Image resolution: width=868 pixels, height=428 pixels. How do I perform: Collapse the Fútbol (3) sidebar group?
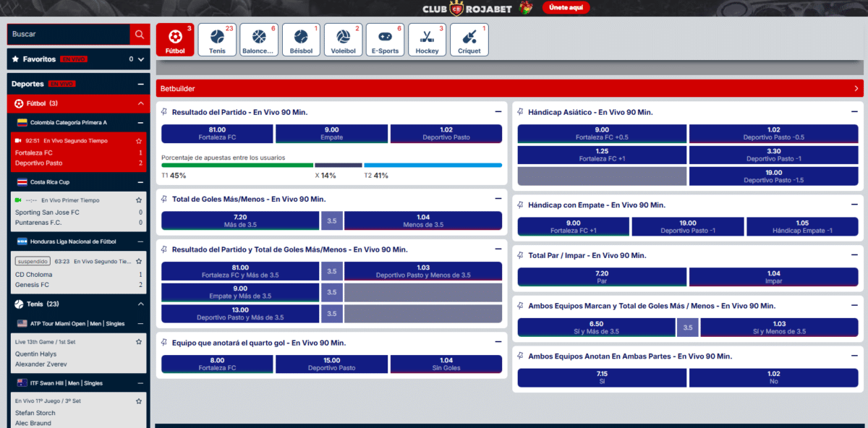pos(140,103)
